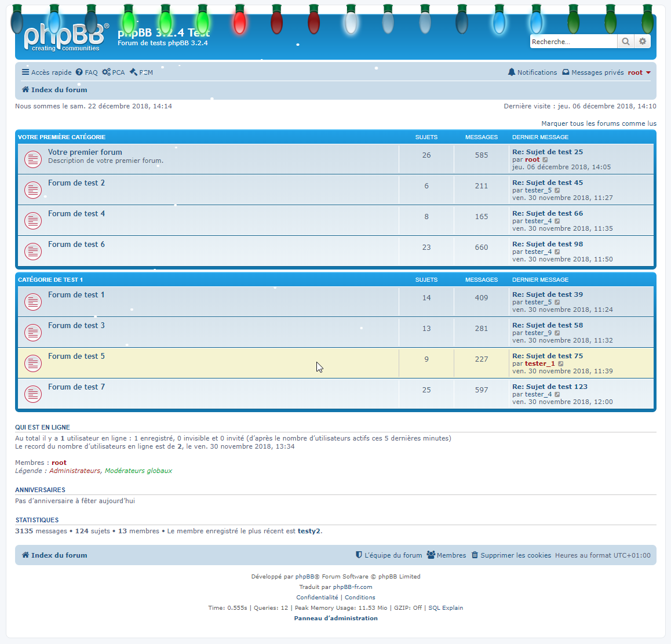
Task: Open advanced search gear icon
Action: coord(642,42)
